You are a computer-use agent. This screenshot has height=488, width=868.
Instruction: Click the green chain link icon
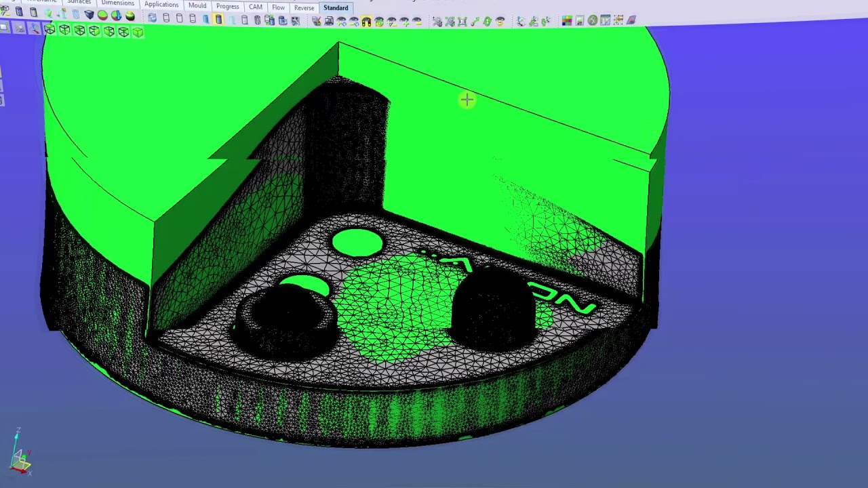click(x=487, y=21)
